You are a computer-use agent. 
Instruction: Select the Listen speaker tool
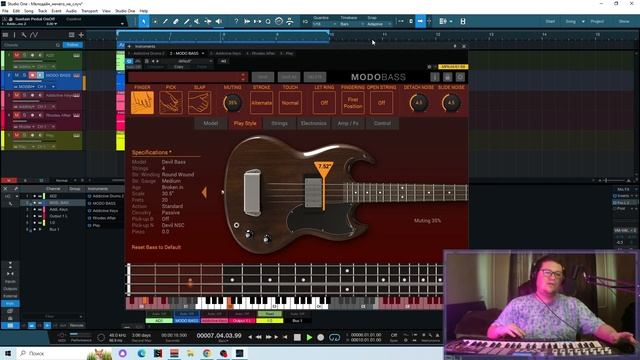(x=219, y=21)
